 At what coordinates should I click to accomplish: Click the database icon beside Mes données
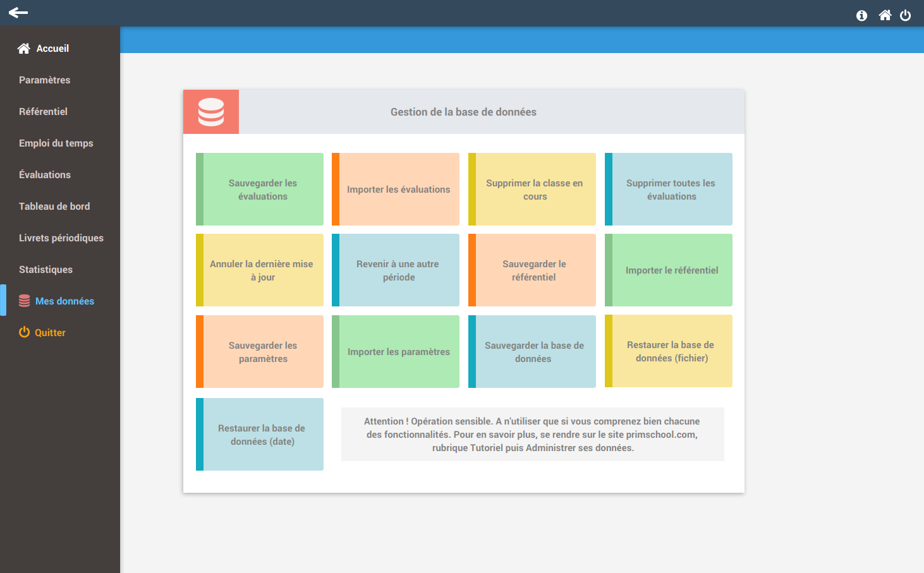(25, 301)
